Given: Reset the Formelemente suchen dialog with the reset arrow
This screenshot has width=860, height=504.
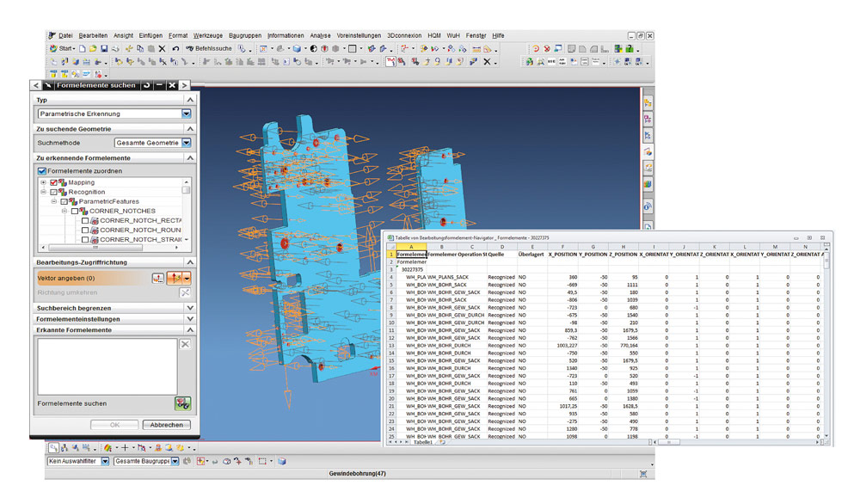Looking at the screenshot, I should pyautogui.click(x=147, y=85).
